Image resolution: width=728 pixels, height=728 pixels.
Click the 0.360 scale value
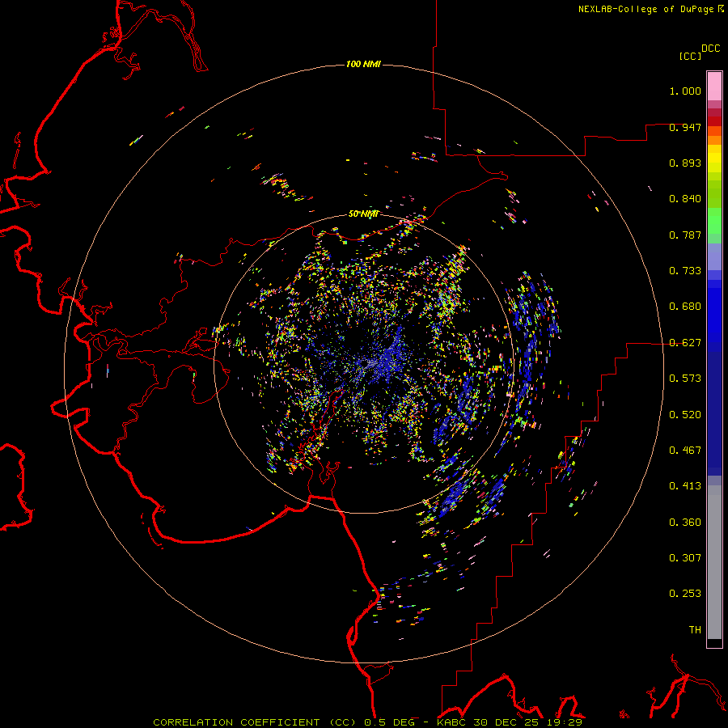[685, 523]
